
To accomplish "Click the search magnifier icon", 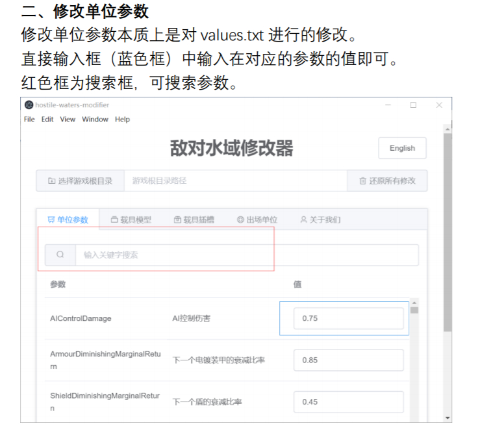I will (x=60, y=255).
